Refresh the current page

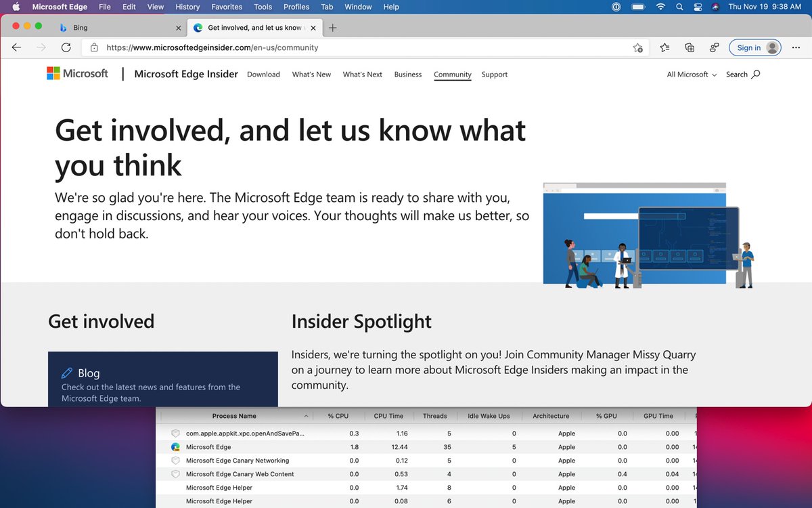tap(66, 47)
